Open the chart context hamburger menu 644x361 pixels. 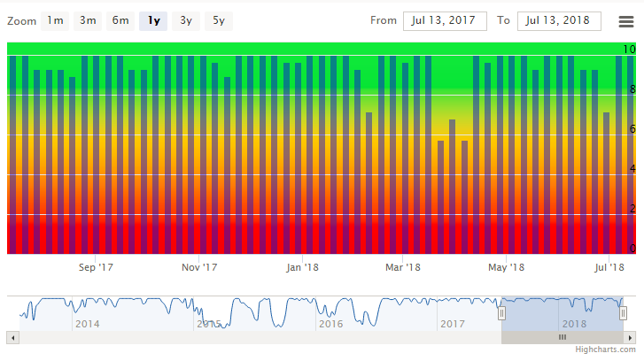click(626, 21)
